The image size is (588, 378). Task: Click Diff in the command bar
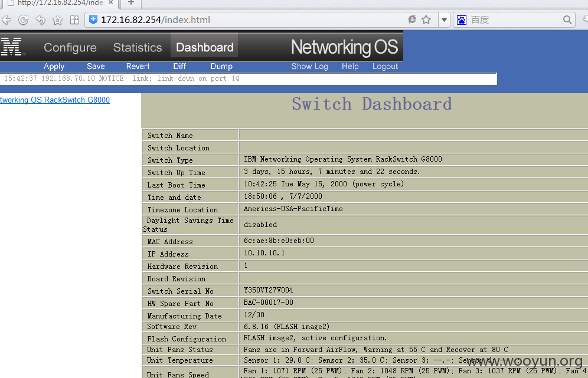pyautogui.click(x=179, y=66)
